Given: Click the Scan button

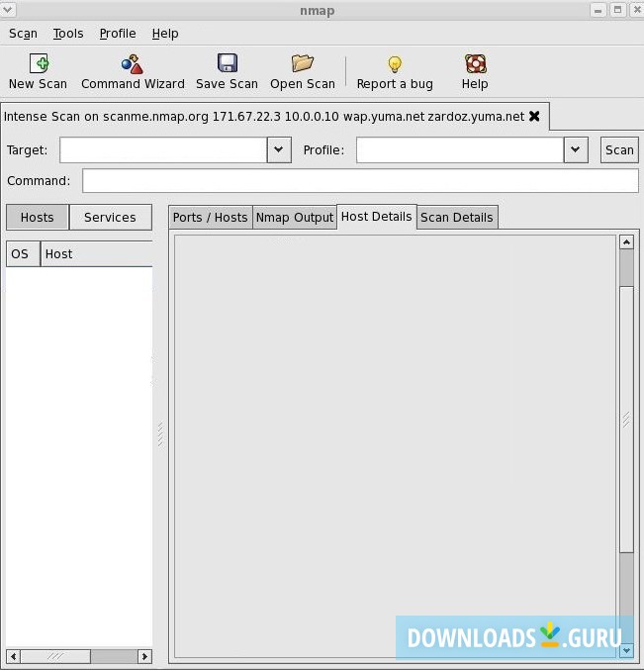Looking at the screenshot, I should click(619, 150).
